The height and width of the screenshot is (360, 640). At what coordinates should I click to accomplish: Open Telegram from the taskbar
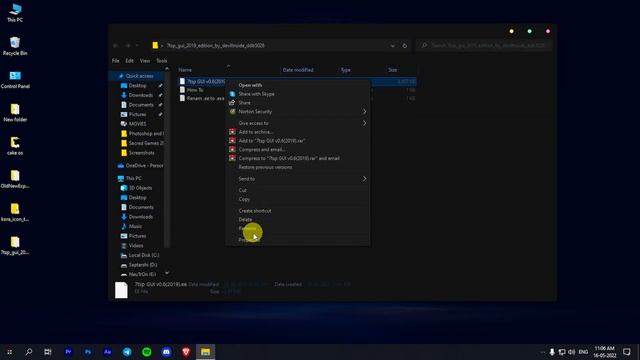click(127, 352)
